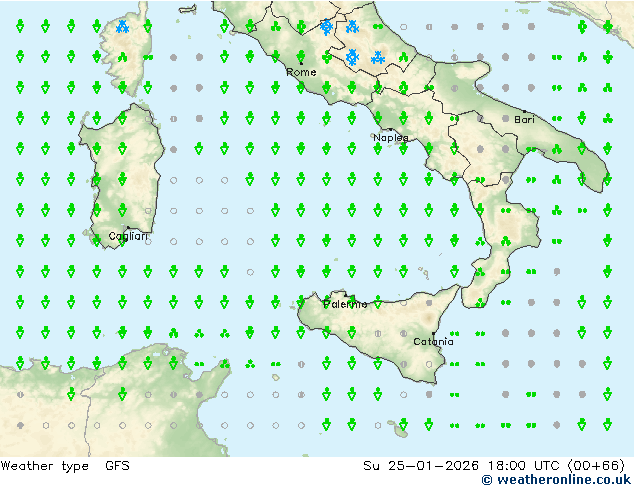Select the Naples city label

coord(391,138)
